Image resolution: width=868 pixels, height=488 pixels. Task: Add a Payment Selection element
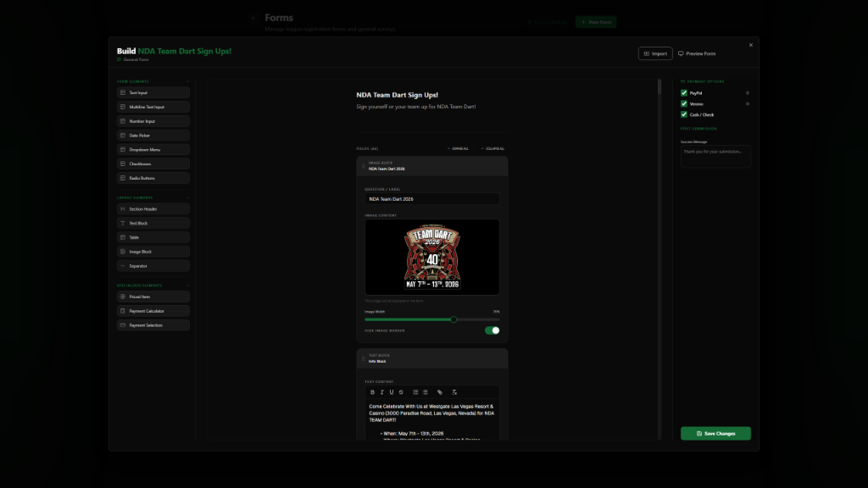153,325
